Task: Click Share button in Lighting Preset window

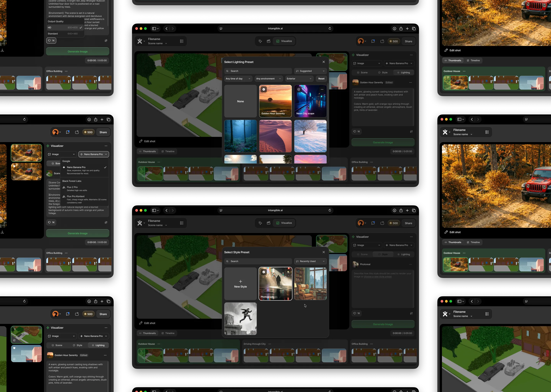Action: pos(408,41)
